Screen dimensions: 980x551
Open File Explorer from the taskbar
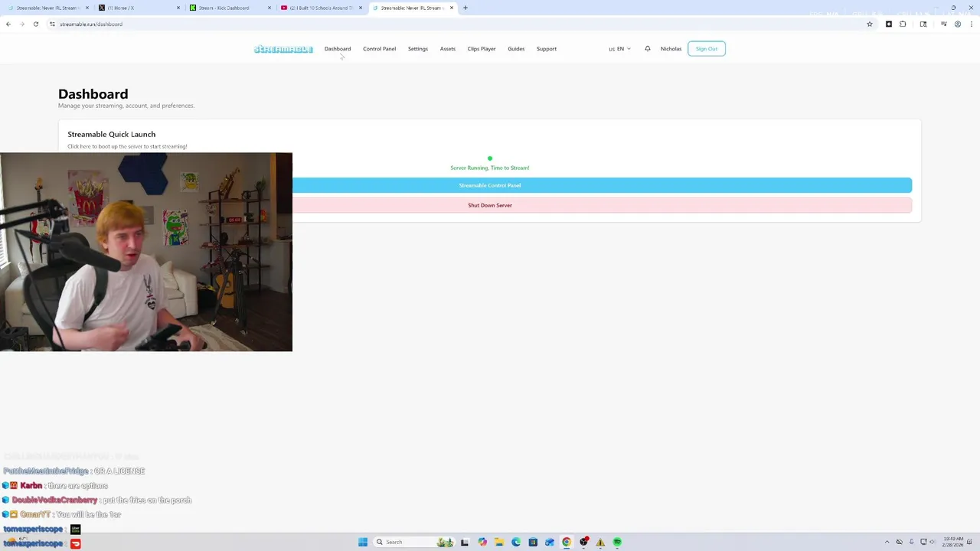(x=499, y=542)
